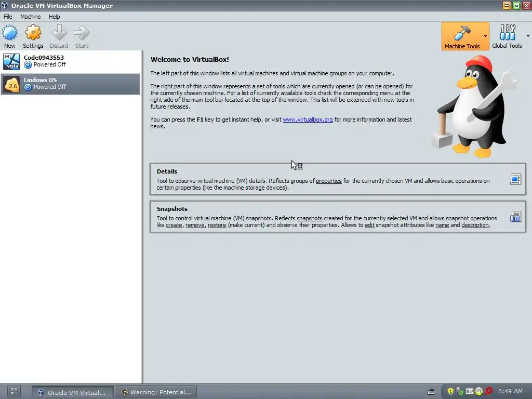Click Powered Off state icon of Lindows OS
The image size is (532, 399).
(x=28, y=87)
